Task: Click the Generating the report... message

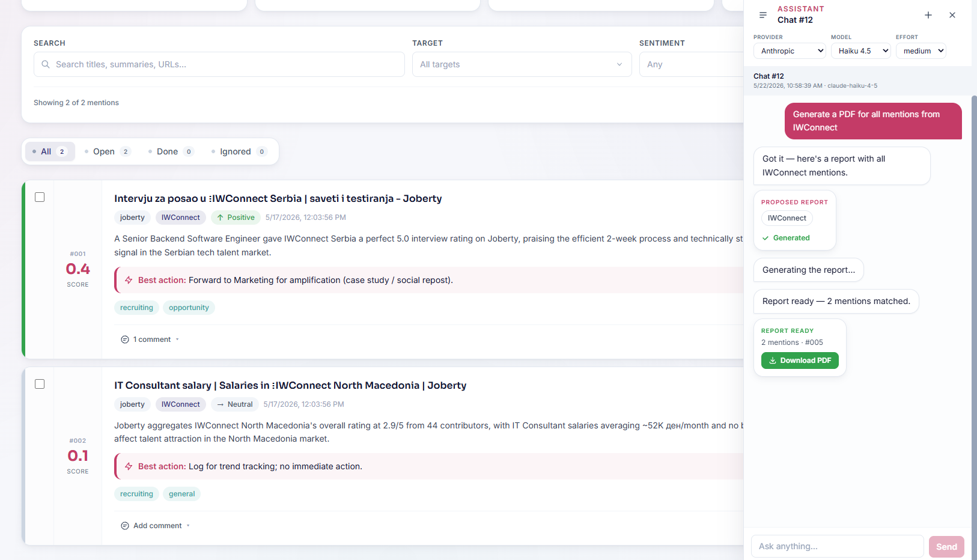Action: 809,270
